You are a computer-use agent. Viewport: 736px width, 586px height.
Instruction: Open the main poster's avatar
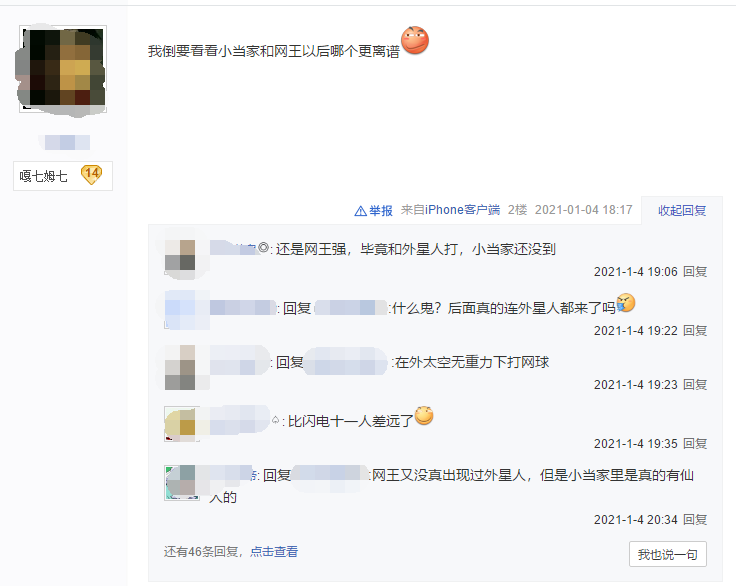[x=63, y=69]
